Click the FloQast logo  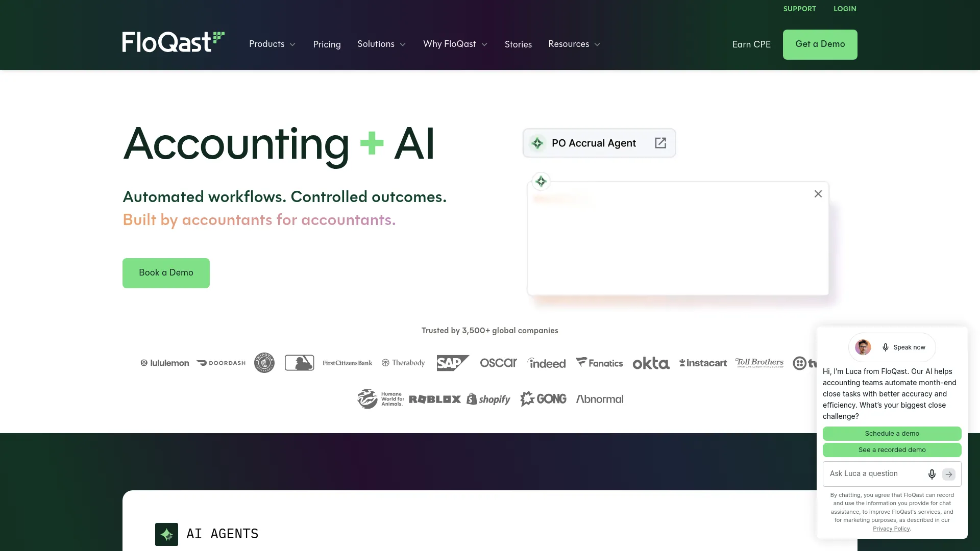pyautogui.click(x=174, y=42)
